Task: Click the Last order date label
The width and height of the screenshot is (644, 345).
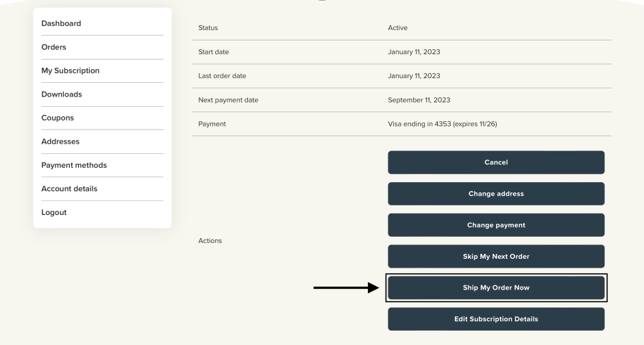Action: [x=221, y=75]
